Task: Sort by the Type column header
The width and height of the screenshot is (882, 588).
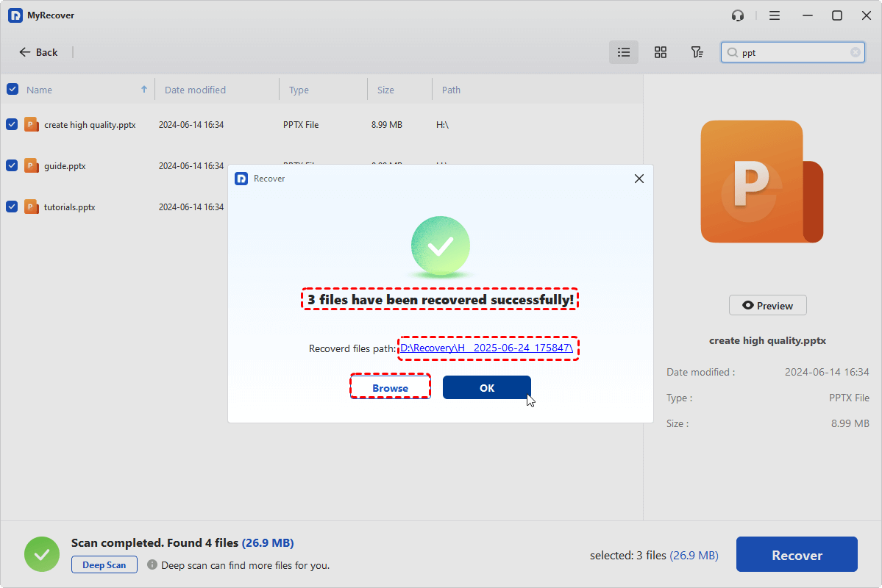Action: (x=299, y=90)
